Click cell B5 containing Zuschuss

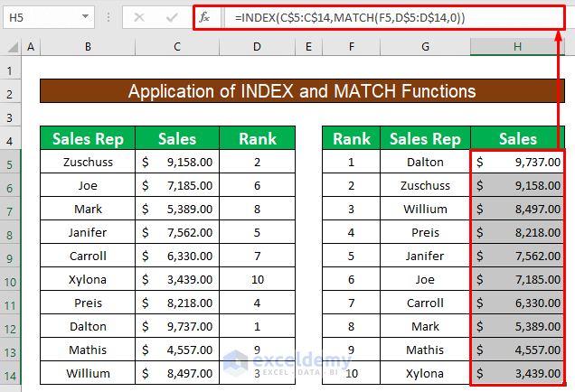[x=88, y=162]
